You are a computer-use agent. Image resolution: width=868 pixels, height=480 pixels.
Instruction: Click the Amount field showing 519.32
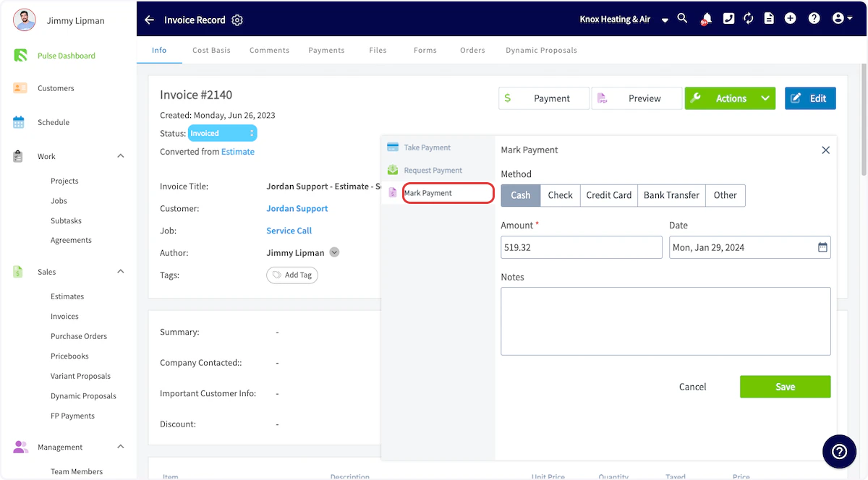[582, 247]
